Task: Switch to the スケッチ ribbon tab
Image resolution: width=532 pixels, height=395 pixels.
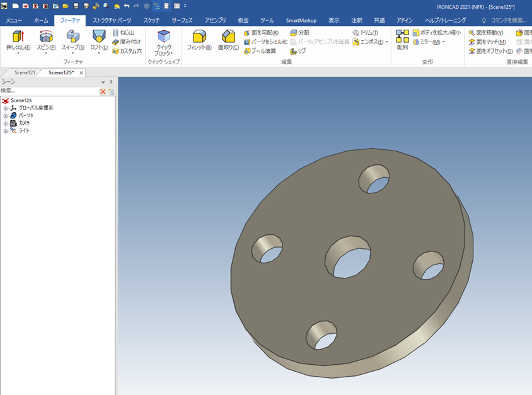Action: coord(151,20)
